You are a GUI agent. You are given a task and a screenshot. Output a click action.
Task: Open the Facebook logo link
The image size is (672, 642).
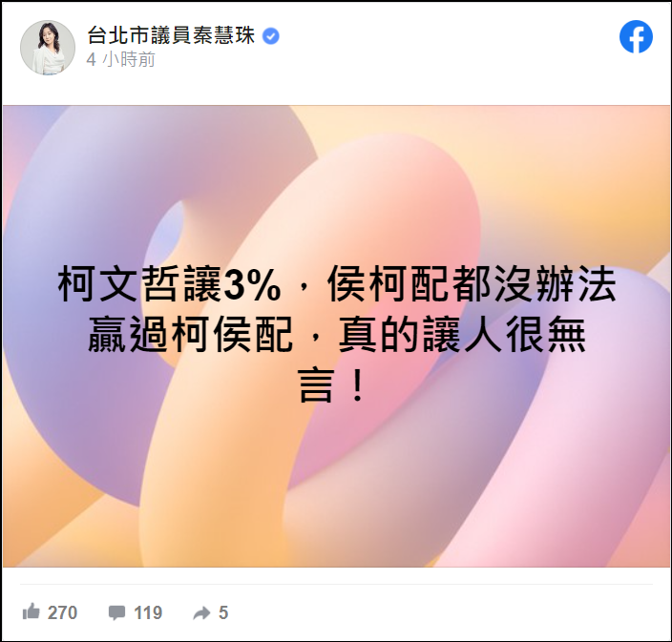tap(636, 37)
